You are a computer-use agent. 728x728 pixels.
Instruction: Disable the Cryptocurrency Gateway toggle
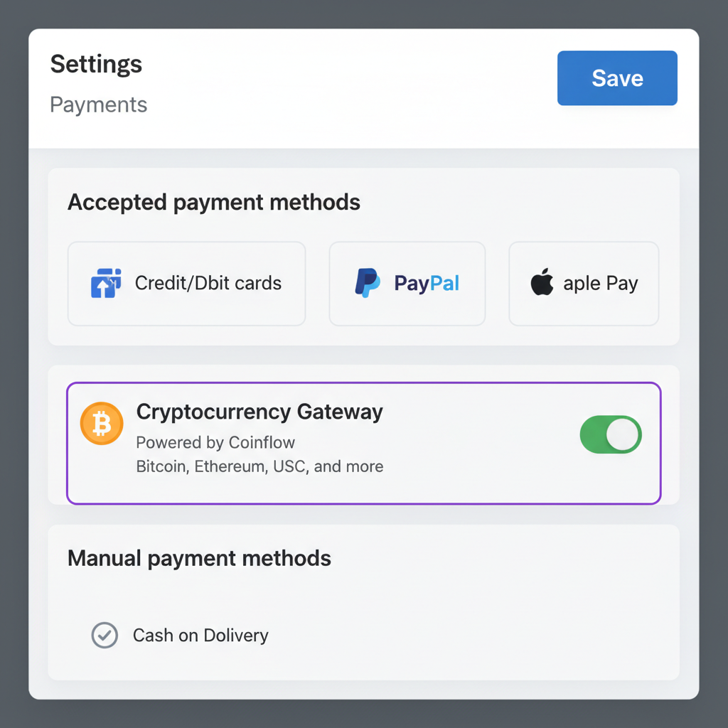[610, 434]
